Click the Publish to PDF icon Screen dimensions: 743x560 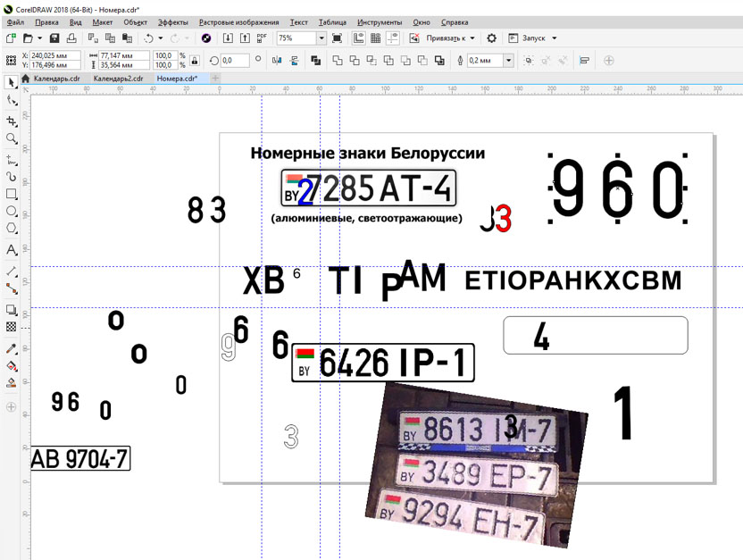(x=262, y=38)
